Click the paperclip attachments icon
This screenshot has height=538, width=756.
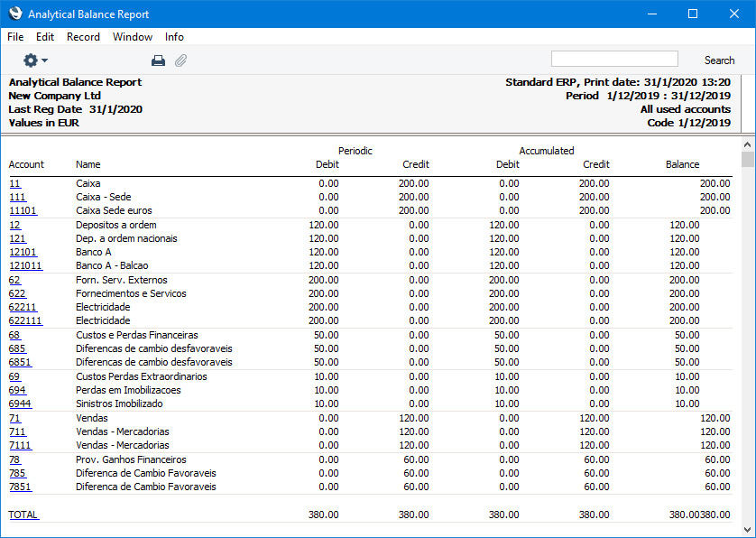180,60
